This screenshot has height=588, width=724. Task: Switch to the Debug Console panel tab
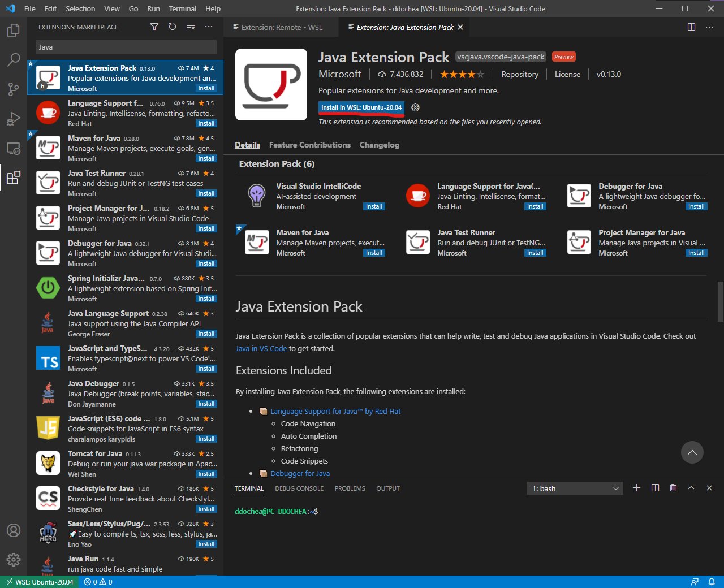pyautogui.click(x=299, y=488)
